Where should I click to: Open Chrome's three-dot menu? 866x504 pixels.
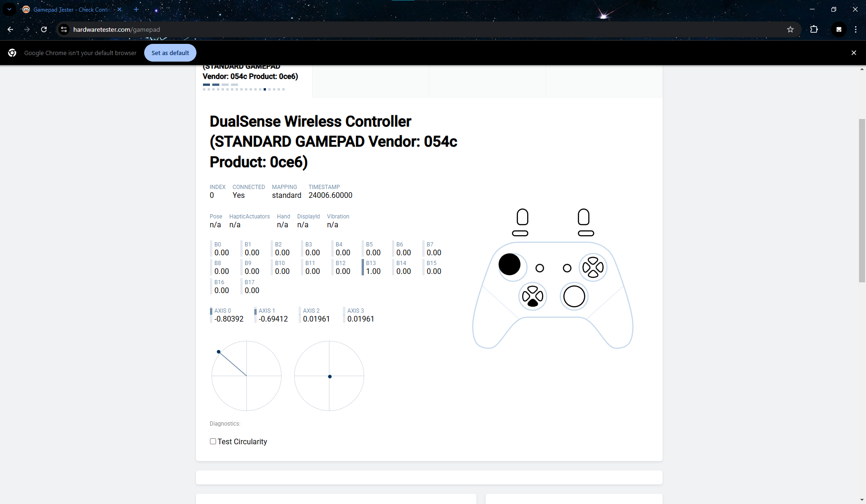(856, 29)
